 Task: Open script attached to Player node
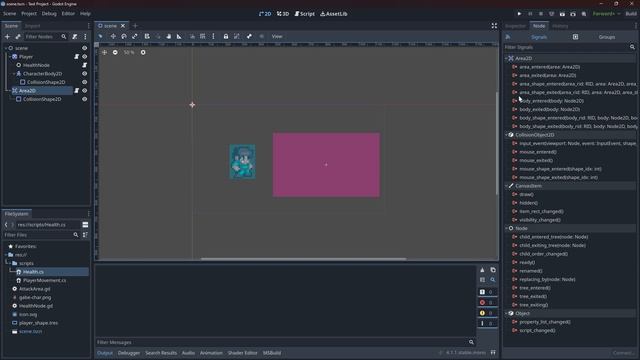click(76, 57)
